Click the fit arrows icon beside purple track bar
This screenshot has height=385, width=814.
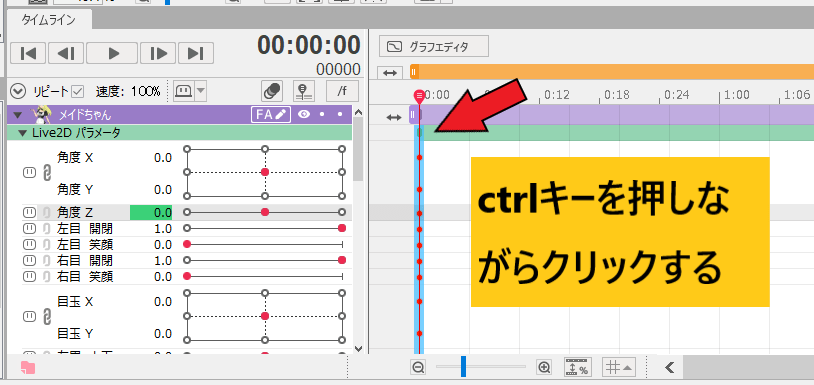pos(394,118)
